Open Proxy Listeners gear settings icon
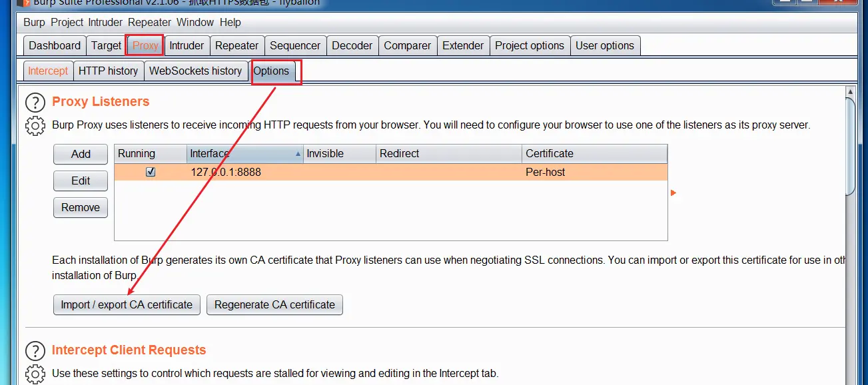The width and height of the screenshot is (868, 385). point(35,125)
